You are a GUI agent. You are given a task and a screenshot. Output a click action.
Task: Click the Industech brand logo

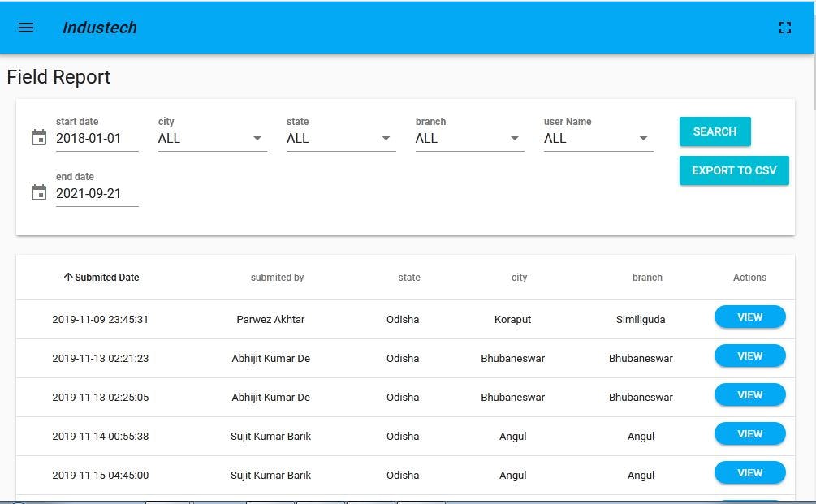99,27
